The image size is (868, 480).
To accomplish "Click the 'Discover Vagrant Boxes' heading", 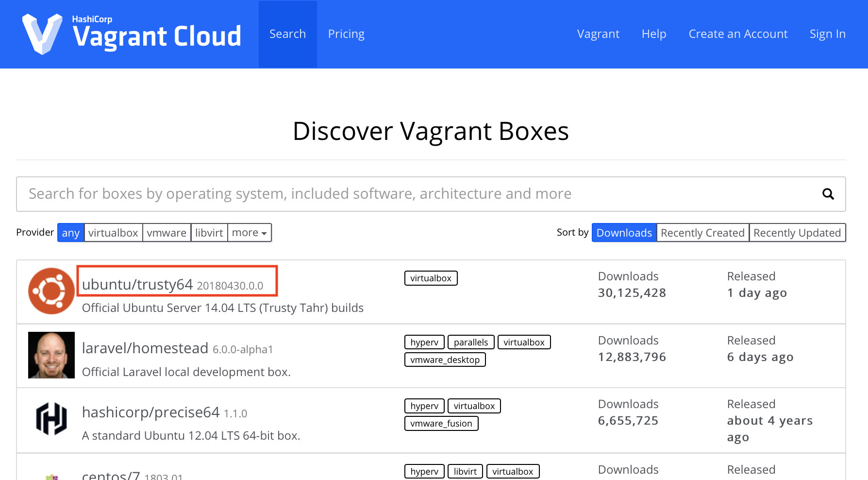I will [431, 131].
